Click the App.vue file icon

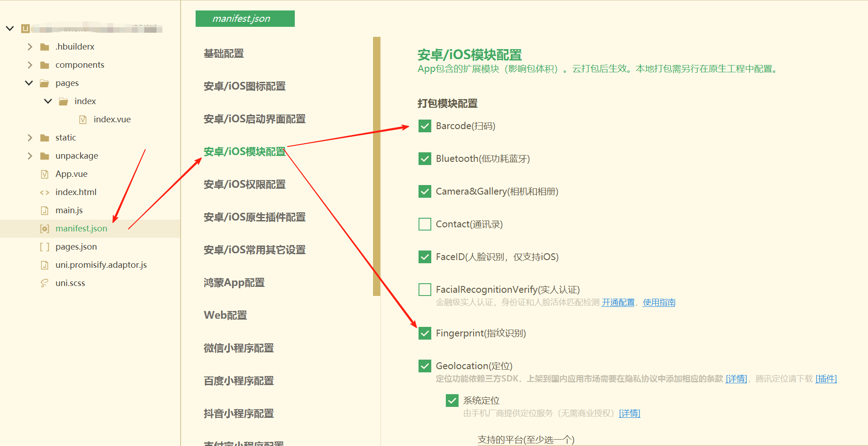pyautogui.click(x=44, y=174)
